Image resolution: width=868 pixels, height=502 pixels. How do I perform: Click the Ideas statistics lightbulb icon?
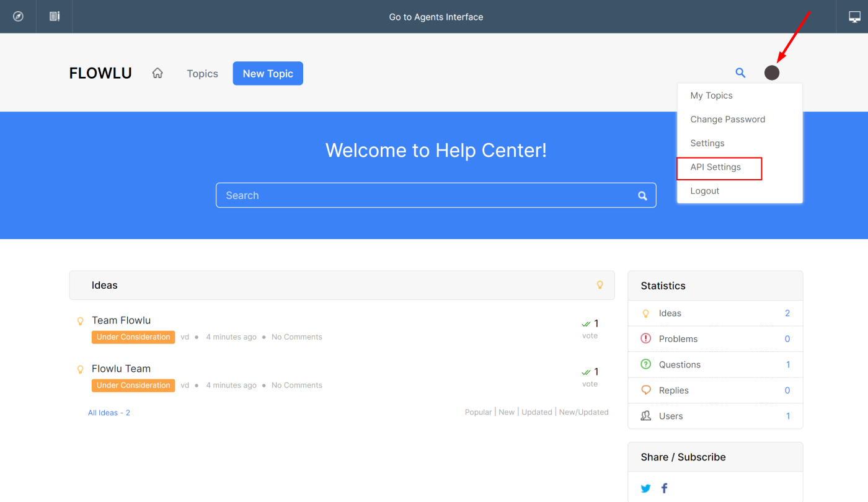point(645,314)
